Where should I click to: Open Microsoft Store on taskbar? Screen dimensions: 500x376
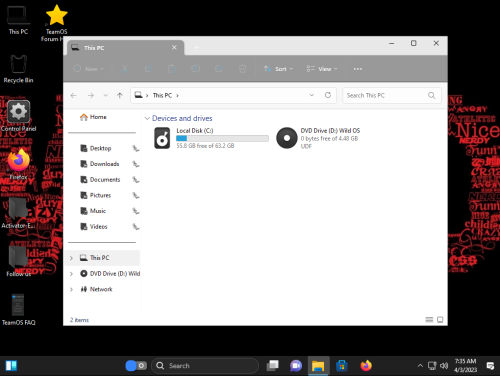342,366
